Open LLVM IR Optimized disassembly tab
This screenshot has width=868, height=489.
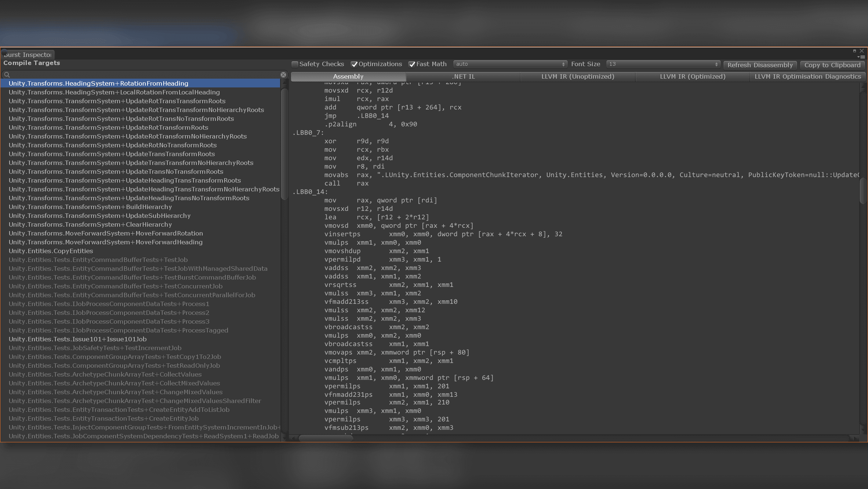point(692,76)
